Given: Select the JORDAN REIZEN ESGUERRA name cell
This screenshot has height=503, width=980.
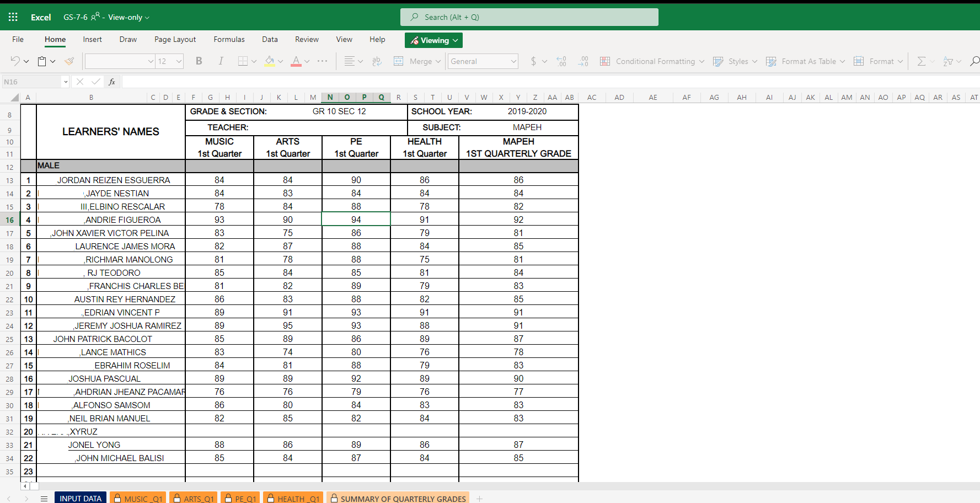Looking at the screenshot, I should 111,180.
